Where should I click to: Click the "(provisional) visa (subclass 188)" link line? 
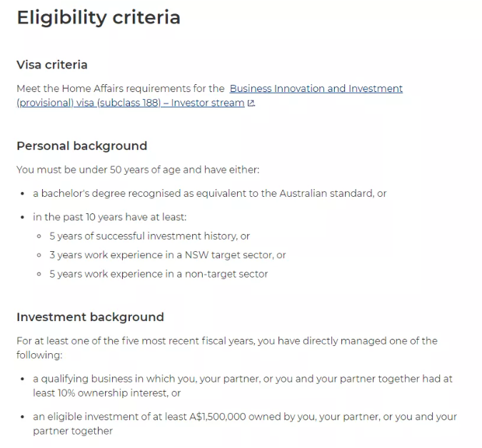pyautogui.click(x=130, y=103)
